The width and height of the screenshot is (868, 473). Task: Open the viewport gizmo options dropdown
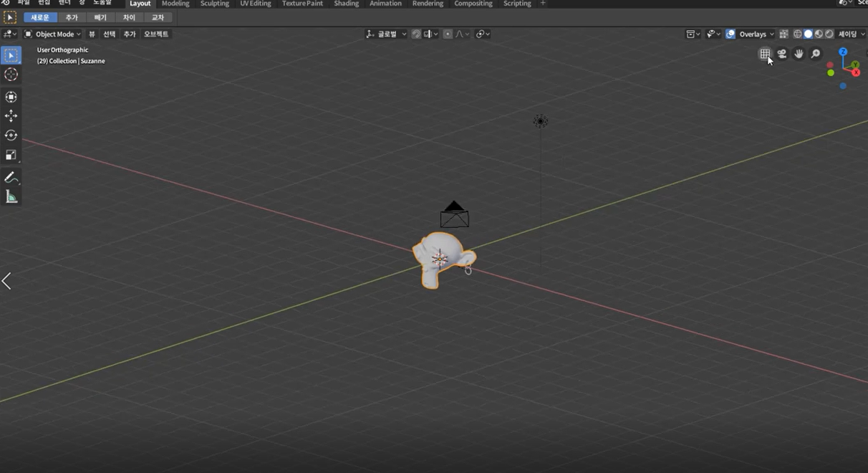pyautogui.click(x=713, y=34)
